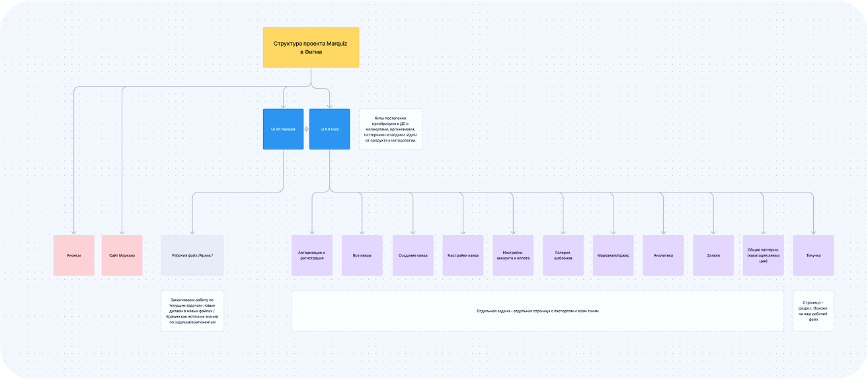Select the 'Общие паттерны' block

tap(764, 255)
